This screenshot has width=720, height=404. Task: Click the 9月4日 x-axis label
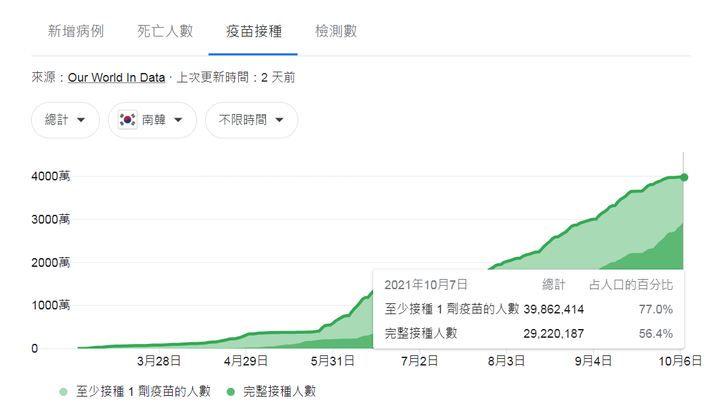click(x=593, y=361)
